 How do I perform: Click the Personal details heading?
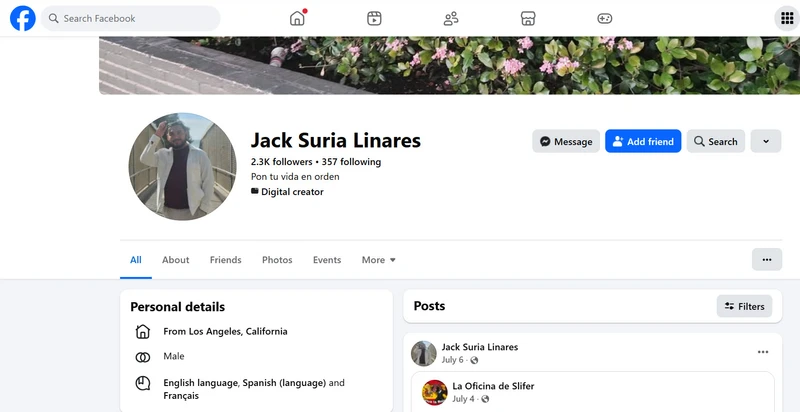178,307
